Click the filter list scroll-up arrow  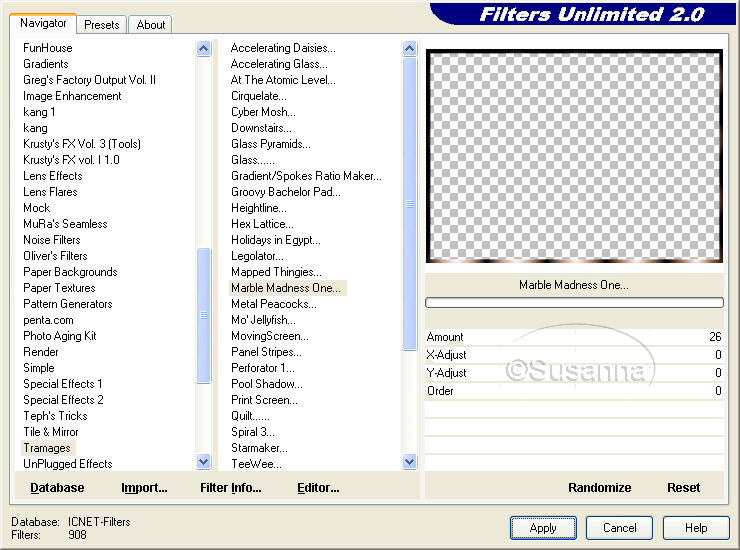409,48
